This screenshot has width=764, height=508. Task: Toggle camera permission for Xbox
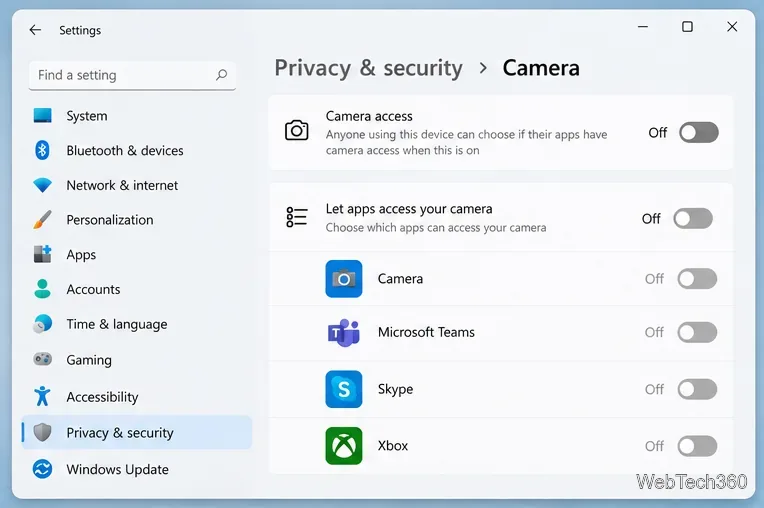coord(697,446)
